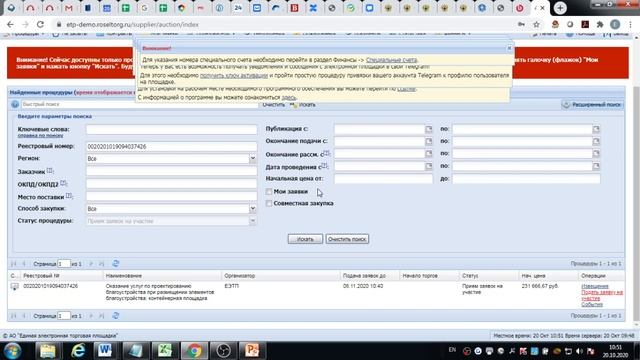
Task: Click the Начальная цена до field
Action: (526, 179)
